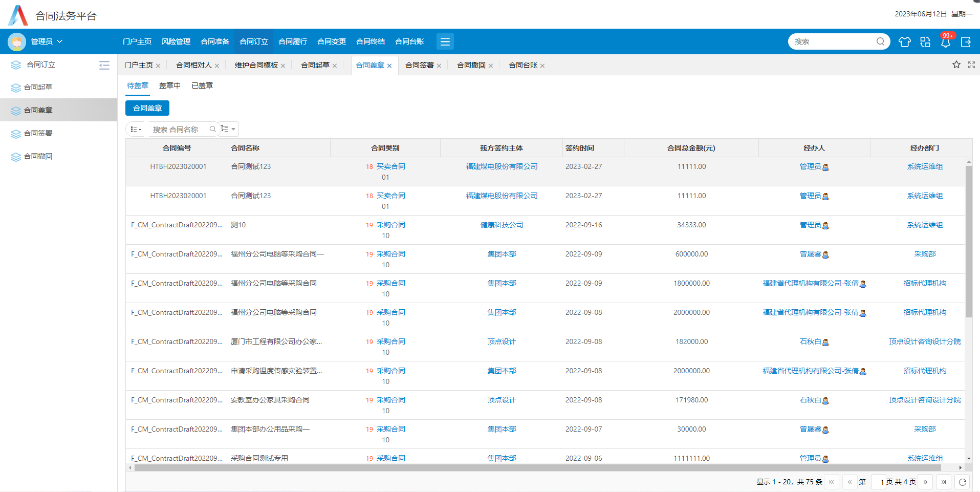The image size is (980, 492).
Task: Sort by the 签约时间 column header
Action: tap(593, 148)
